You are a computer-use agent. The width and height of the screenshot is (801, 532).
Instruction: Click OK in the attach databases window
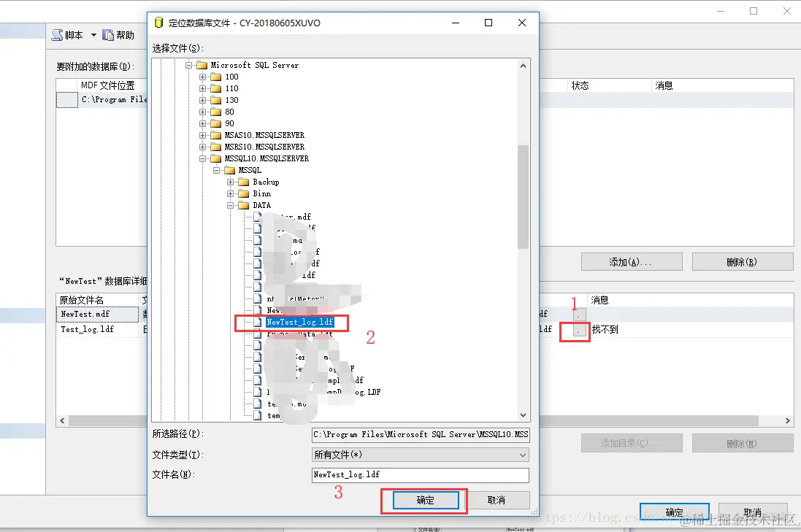674,512
